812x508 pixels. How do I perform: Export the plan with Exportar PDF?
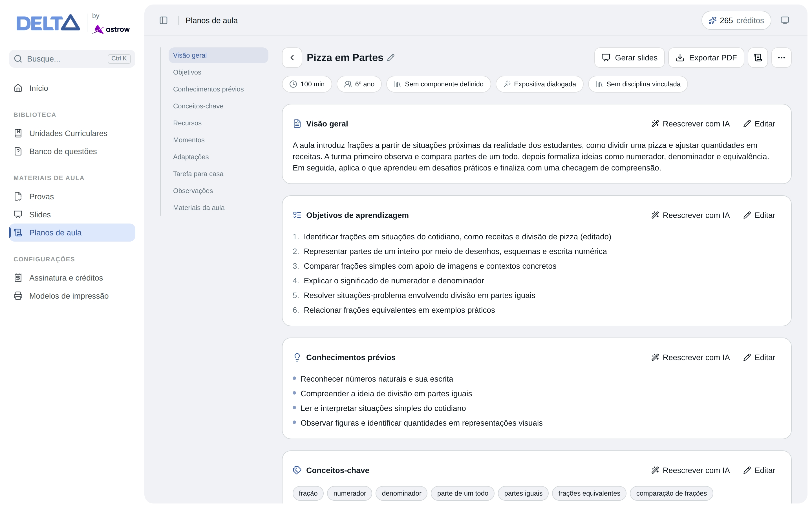tap(706, 58)
